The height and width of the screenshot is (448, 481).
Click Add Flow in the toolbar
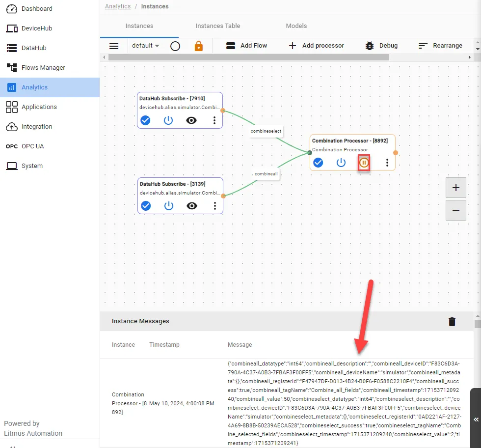(x=246, y=46)
